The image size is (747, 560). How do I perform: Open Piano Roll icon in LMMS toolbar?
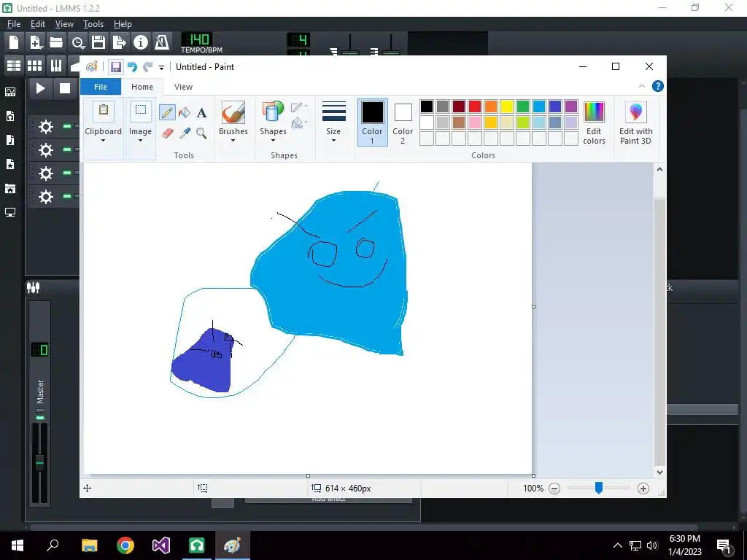[55, 65]
